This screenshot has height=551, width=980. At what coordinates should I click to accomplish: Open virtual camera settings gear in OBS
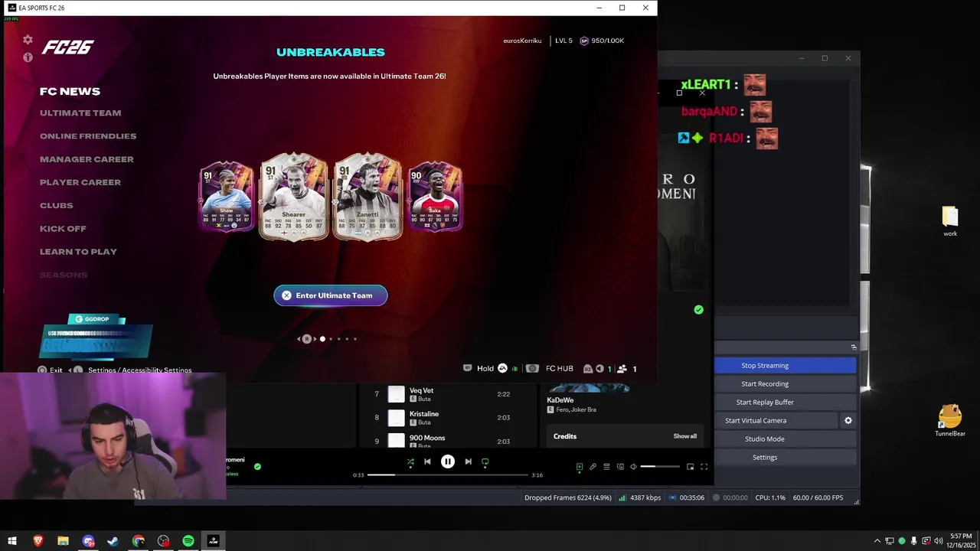[x=848, y=421]
